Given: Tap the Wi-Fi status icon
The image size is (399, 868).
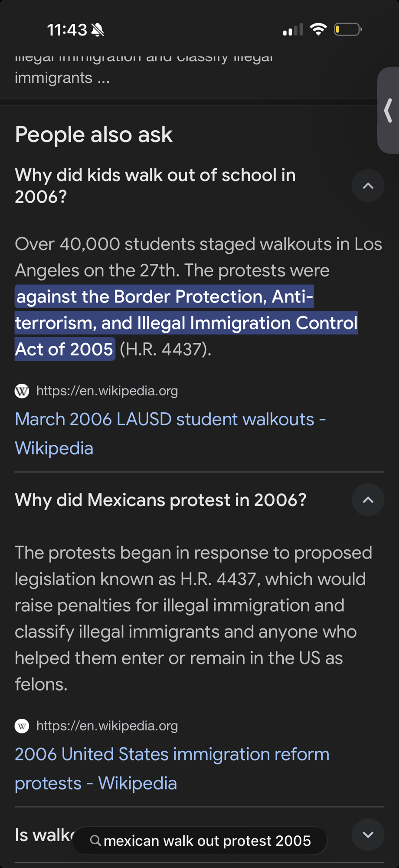Looking at the screenshot, I should (318, 30).
